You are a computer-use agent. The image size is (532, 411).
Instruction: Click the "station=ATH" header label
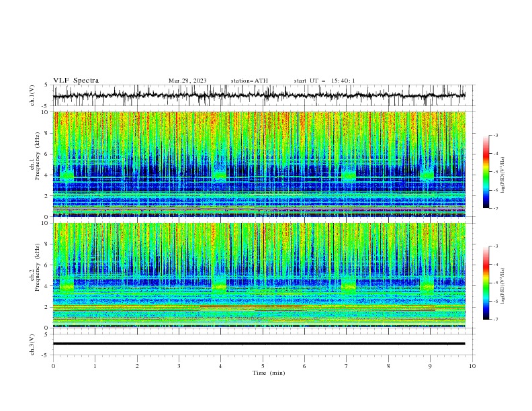(249, 81)
